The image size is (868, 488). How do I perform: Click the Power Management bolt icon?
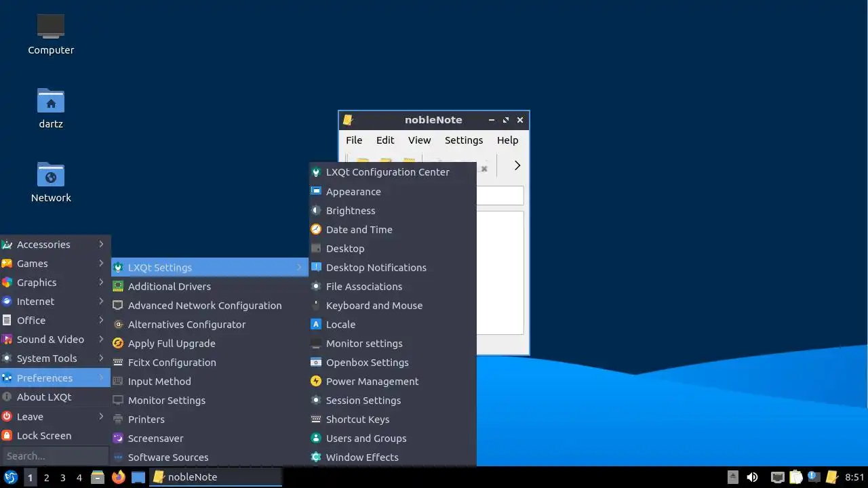click(x=316, y=382)
